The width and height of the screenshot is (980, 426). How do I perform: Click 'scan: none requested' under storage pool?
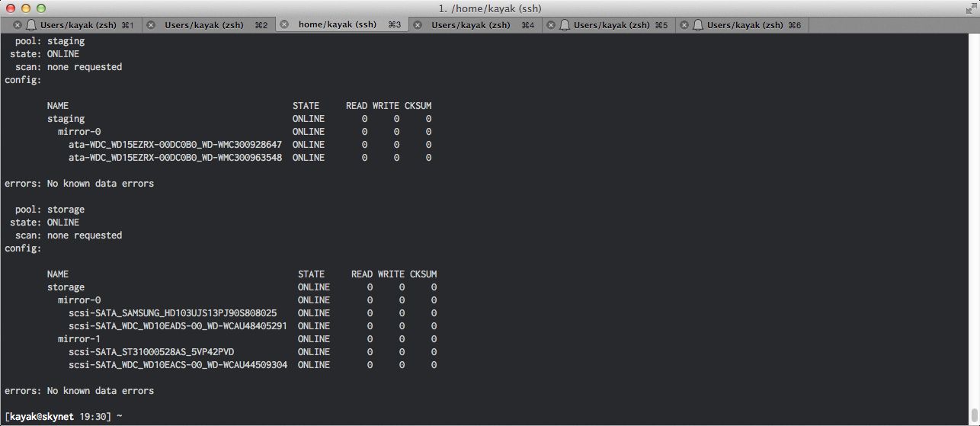[69, 235]
